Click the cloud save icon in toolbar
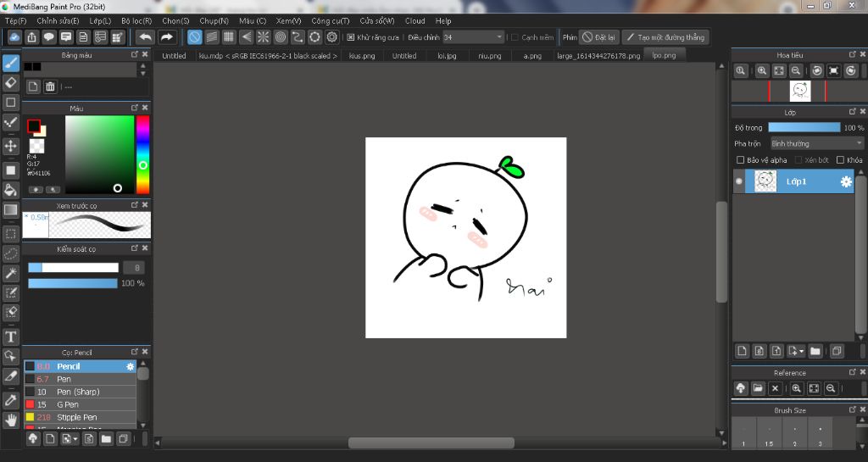 tap(14, 37)
